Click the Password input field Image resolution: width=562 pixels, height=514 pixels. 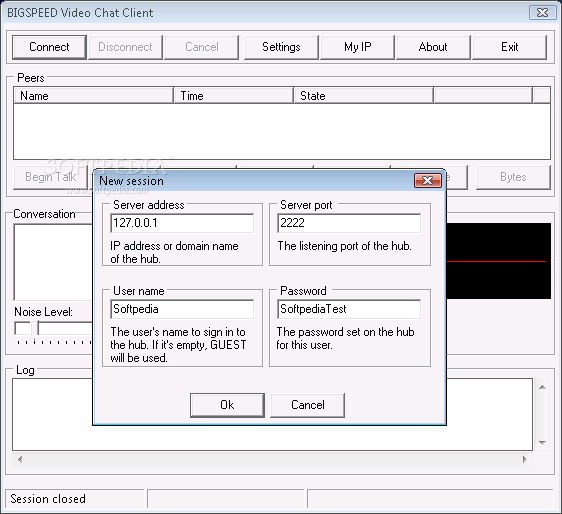349,309
